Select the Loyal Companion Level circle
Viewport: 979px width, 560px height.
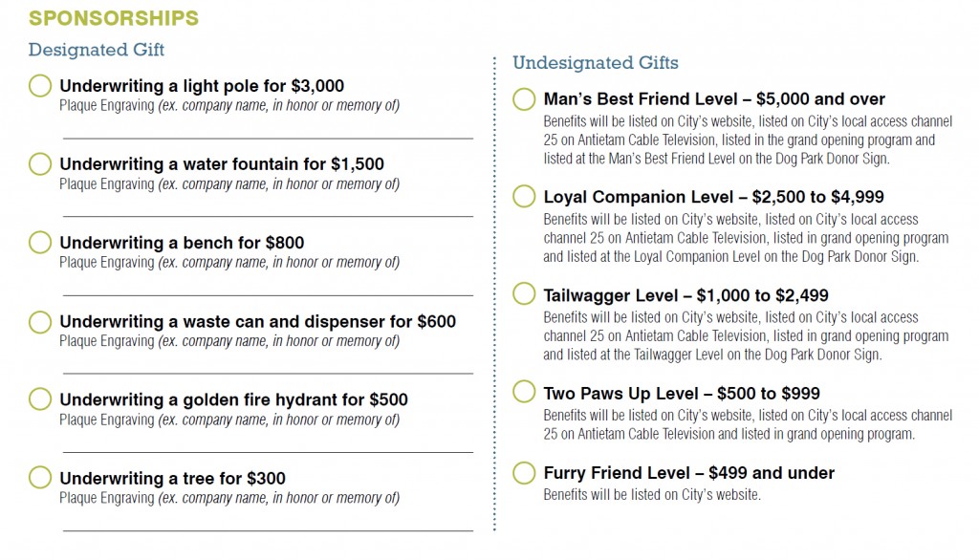pos(524,196)
